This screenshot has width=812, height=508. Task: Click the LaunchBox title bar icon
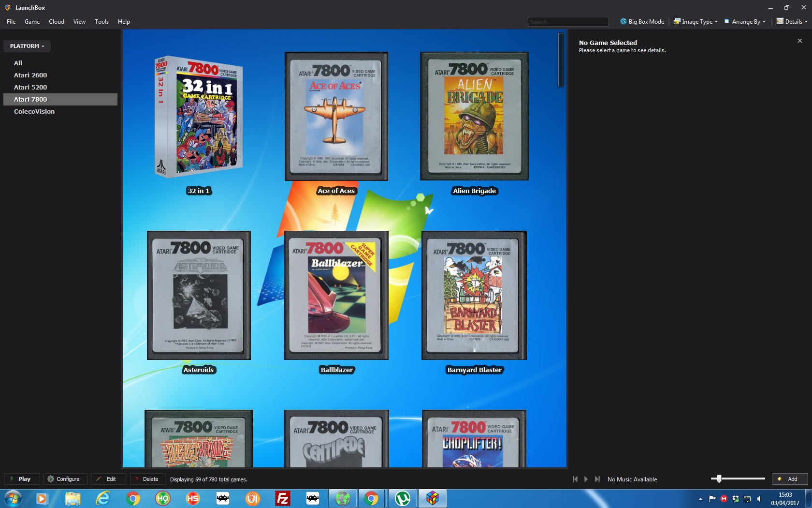[8, 7]
